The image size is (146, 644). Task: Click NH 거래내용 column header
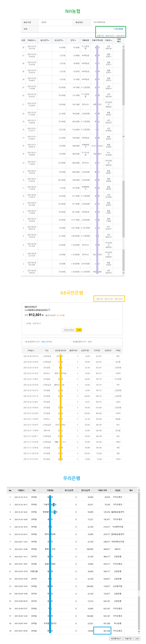85,40
